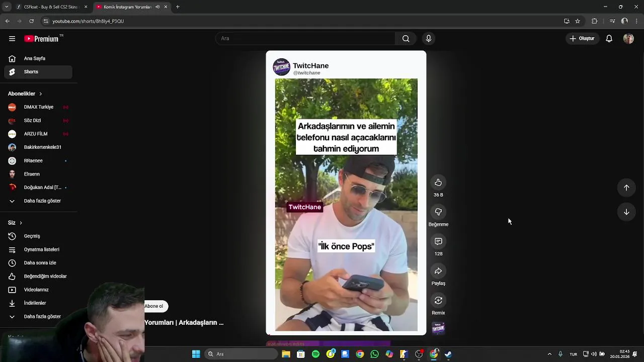
Task: Open the comments with 128 count
Action: [x=438, y=241]
